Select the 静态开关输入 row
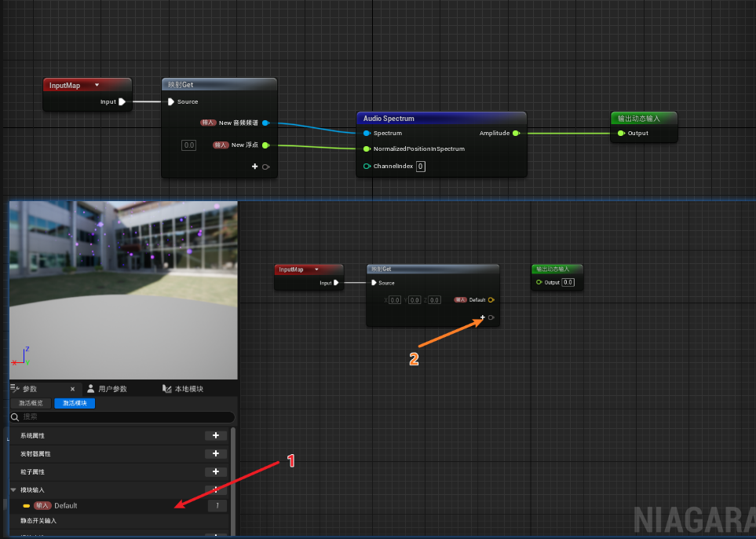The image size is (756, 539). 119,521
